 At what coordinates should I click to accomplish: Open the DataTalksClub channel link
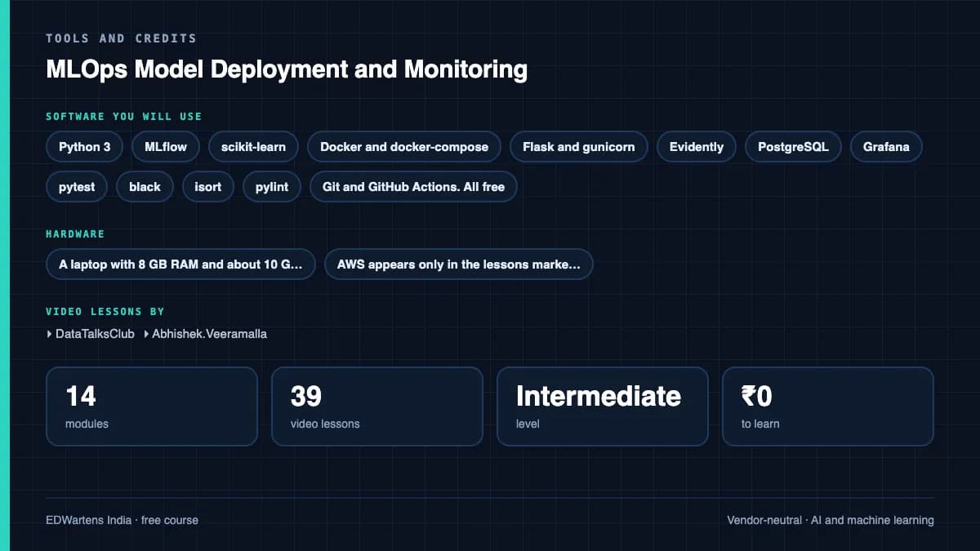pyautogui.click(x=95, y=334)
